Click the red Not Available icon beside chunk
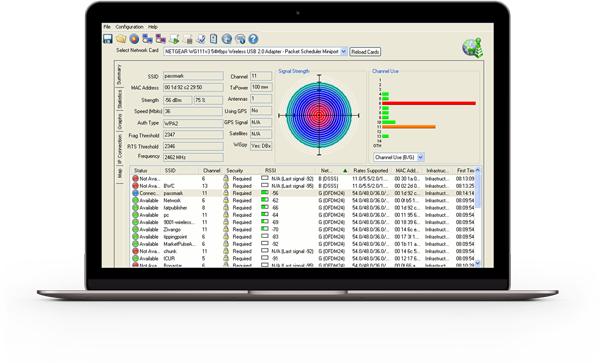The image size is (600, 363). click(135, 251)
